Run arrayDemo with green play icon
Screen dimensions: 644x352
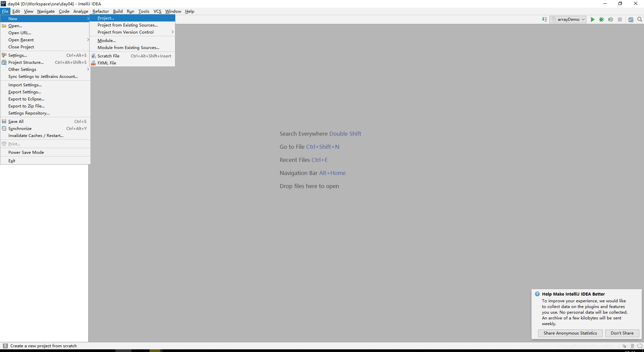[593, 19]
